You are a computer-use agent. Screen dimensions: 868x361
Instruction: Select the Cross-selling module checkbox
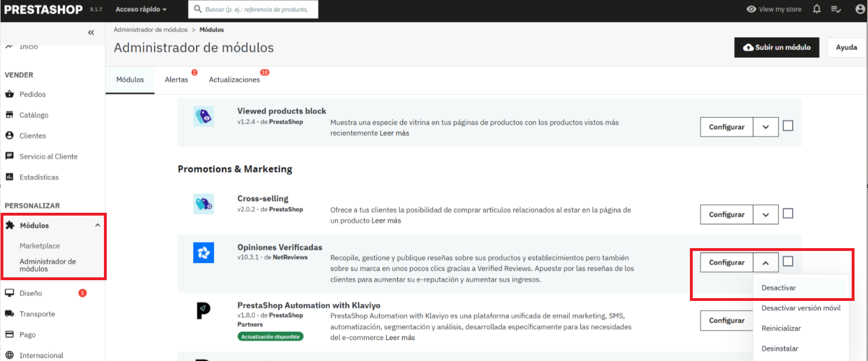point(788,213)
